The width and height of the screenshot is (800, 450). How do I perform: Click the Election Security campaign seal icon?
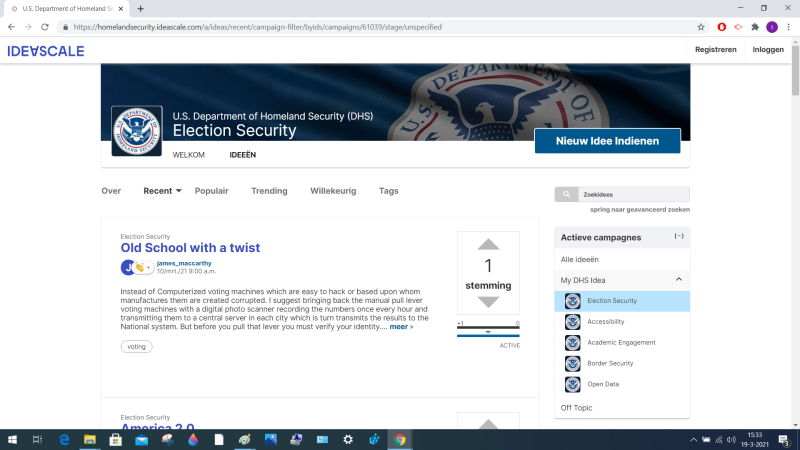(572, 301)
